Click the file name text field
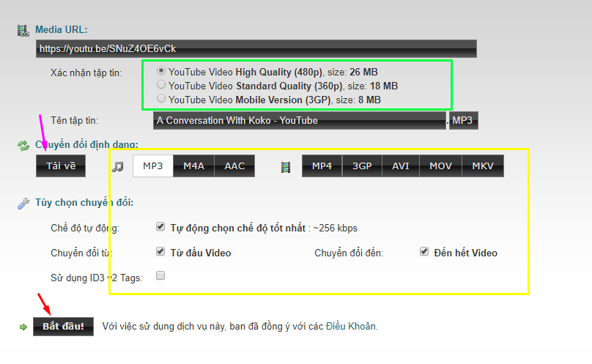The height and width of the screenshot is (364, 592). pyautogui.click(x=299, y=120)
